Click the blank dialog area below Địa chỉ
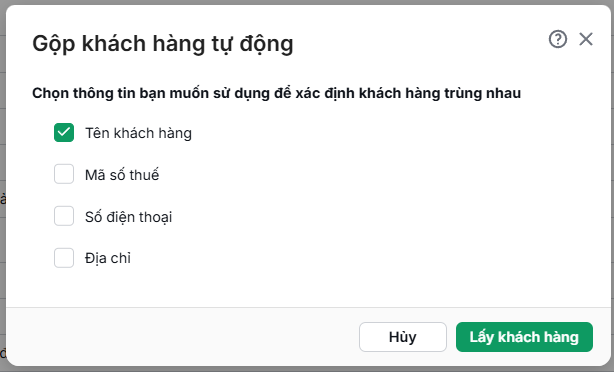The height and width of the screenshot is (372, 614). 305,288
